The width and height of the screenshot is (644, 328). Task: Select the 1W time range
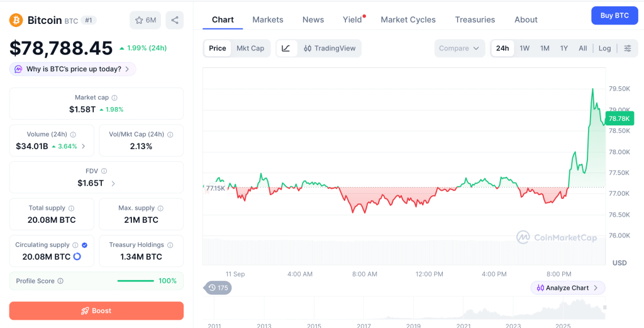point(525,48)
